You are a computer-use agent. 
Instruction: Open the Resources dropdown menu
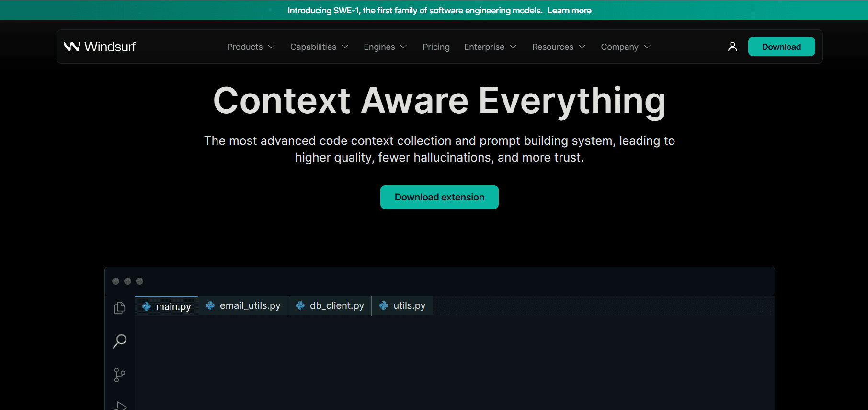(559, 47)
